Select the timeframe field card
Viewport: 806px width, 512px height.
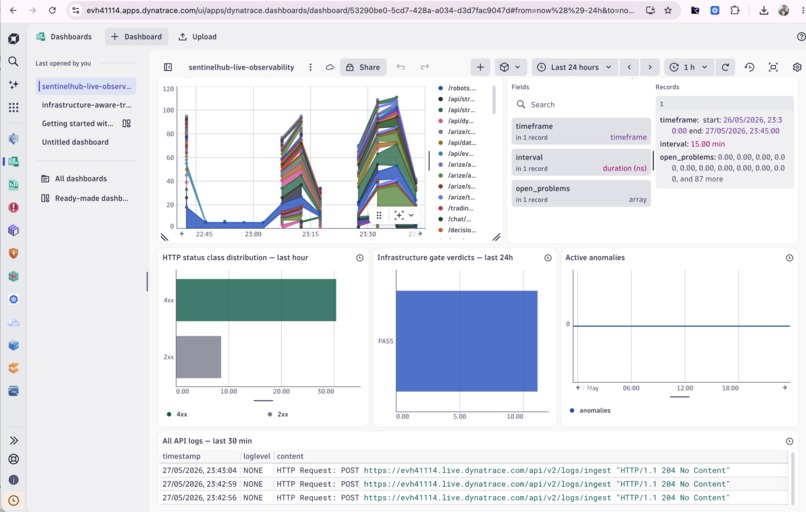click(x=581, y=131)
